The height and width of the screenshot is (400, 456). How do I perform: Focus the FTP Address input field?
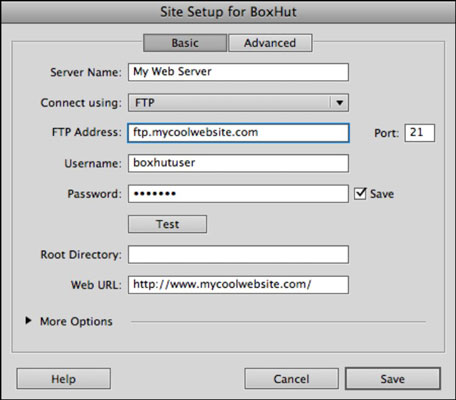pos(238,133)
